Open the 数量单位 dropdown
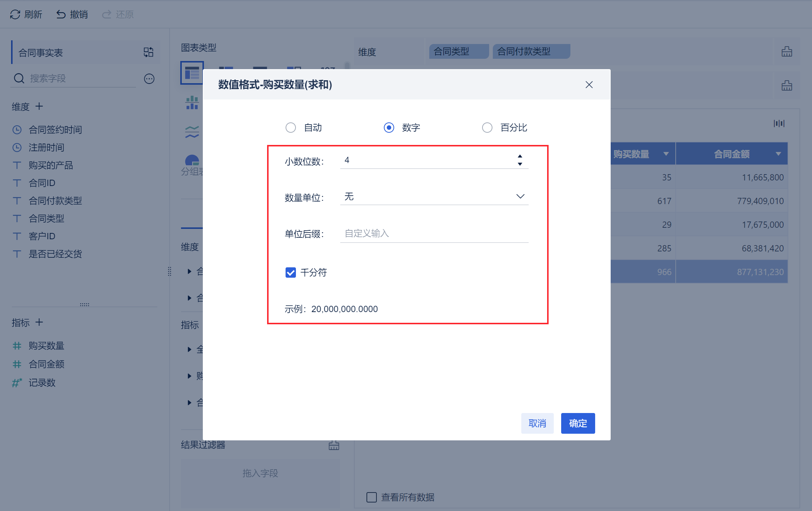This screenshot has height=511, width=812. 434,196
